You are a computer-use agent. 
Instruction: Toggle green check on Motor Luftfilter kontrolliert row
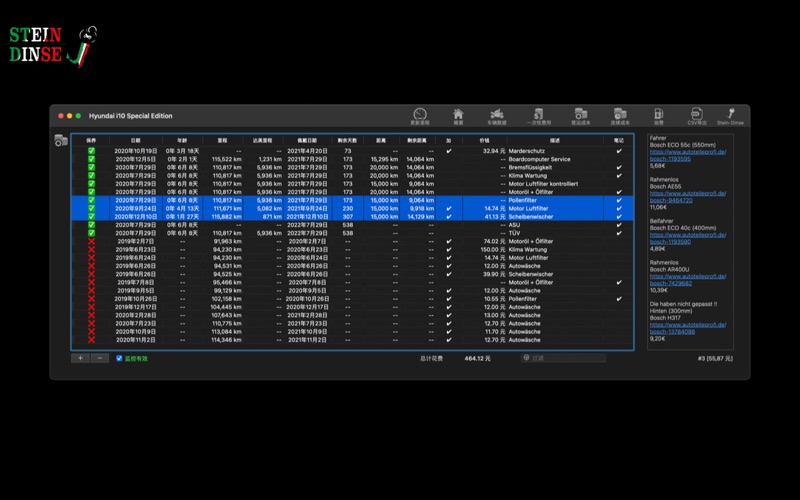point(91,184)
